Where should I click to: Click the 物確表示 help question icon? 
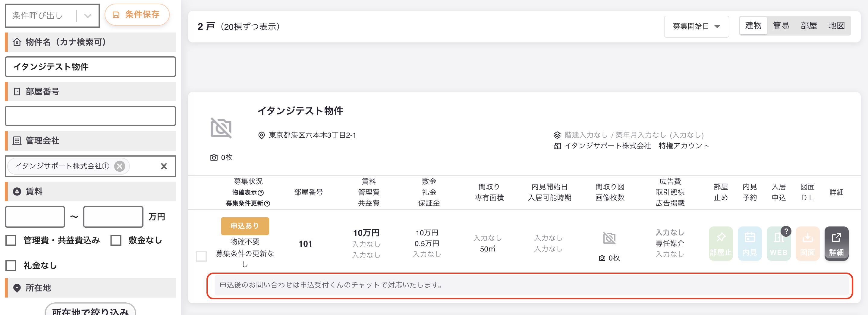coord(260,192)
